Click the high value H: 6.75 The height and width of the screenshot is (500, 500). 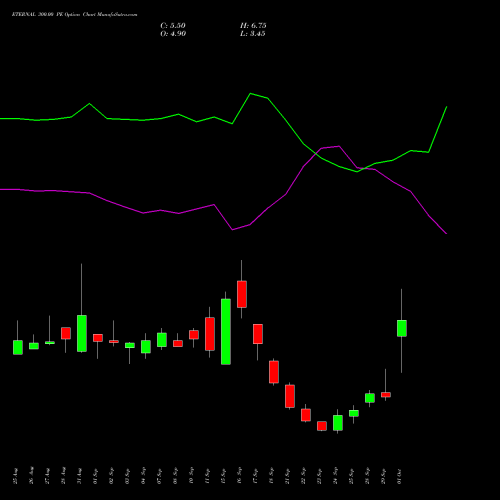pos(253,26)
